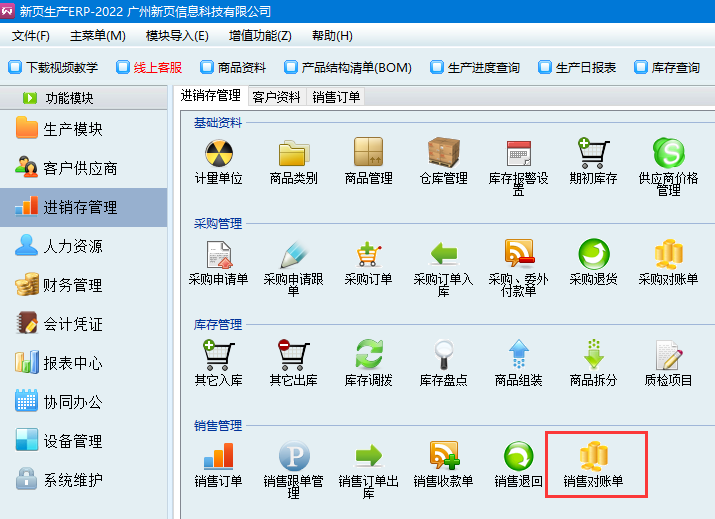Click the 仓库管理 warehouse icon
Screen dimensions: 715x519
click(x=443, y=155)
